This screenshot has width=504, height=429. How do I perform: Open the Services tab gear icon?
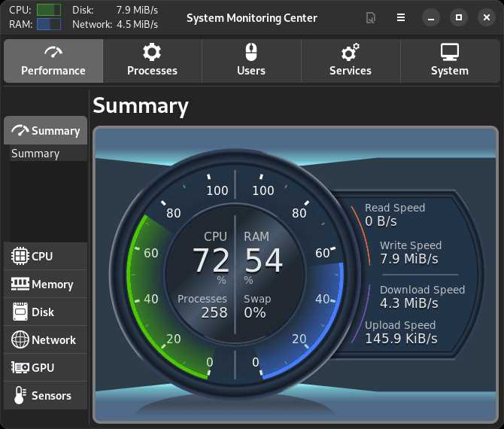(x=351, y=52)
